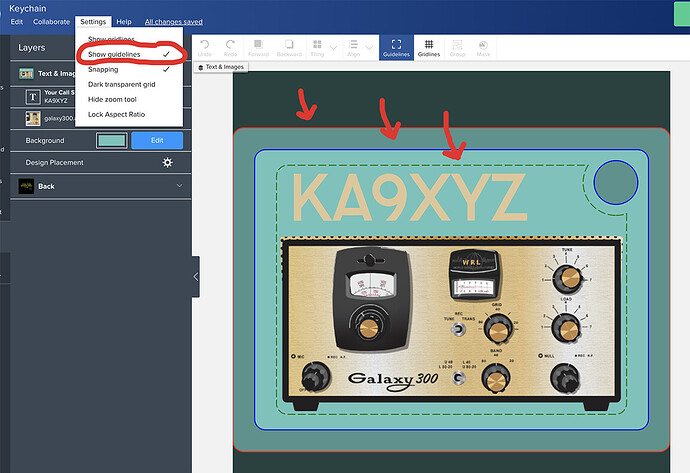This screenshot has width=690, height=473.
Task: Click the Layers panel heading
Action: pos(32,48)
